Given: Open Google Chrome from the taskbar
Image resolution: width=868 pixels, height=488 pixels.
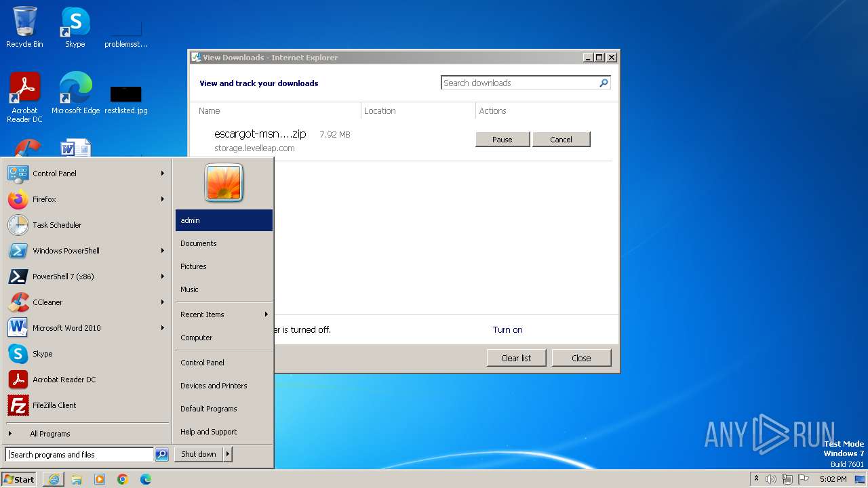Looking at the screenshot, I should point(123,479).
